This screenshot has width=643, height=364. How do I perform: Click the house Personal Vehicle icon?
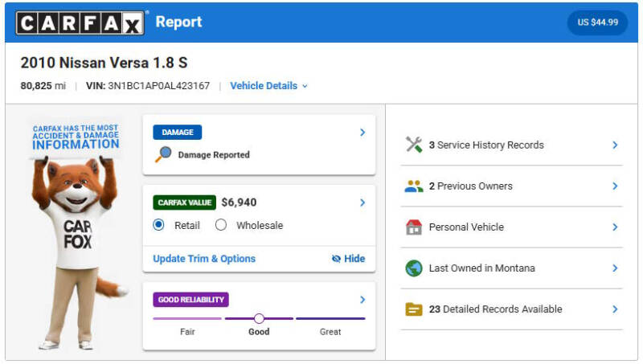pyautogui.click(x=414, y=227)
